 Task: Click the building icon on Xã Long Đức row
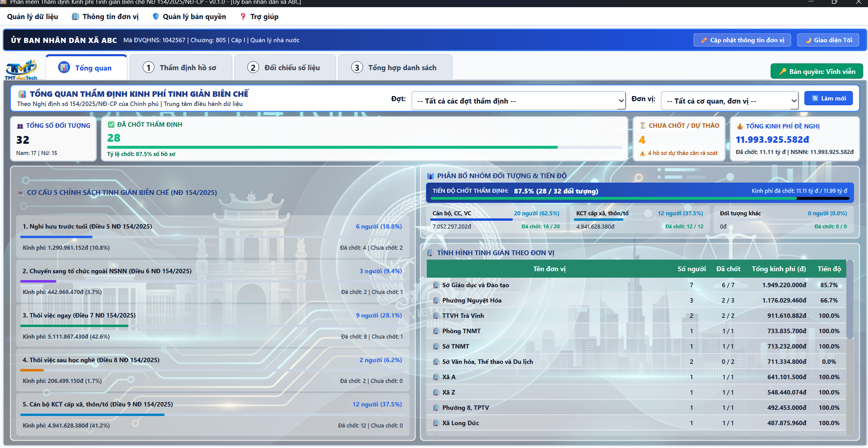coord(436,423)
